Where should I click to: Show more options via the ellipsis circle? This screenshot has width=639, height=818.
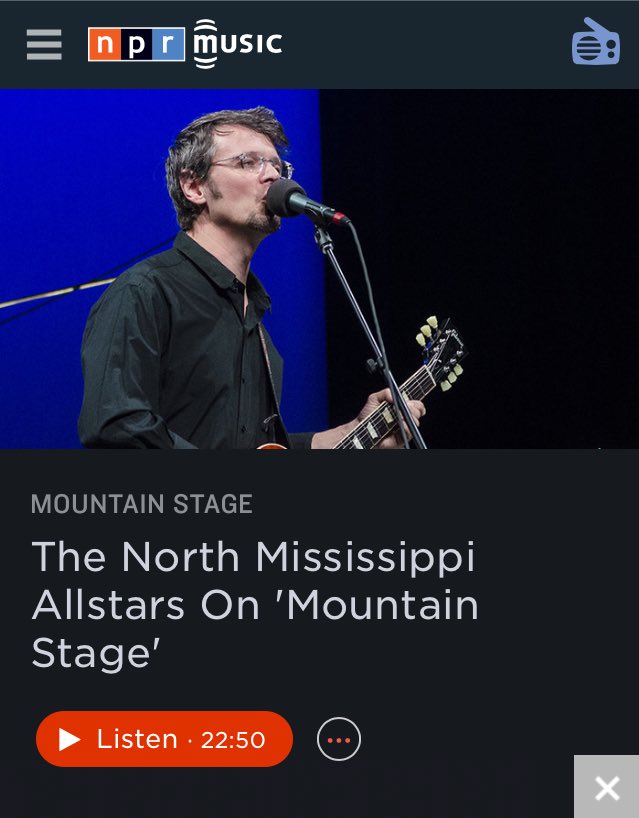[339, 739]
